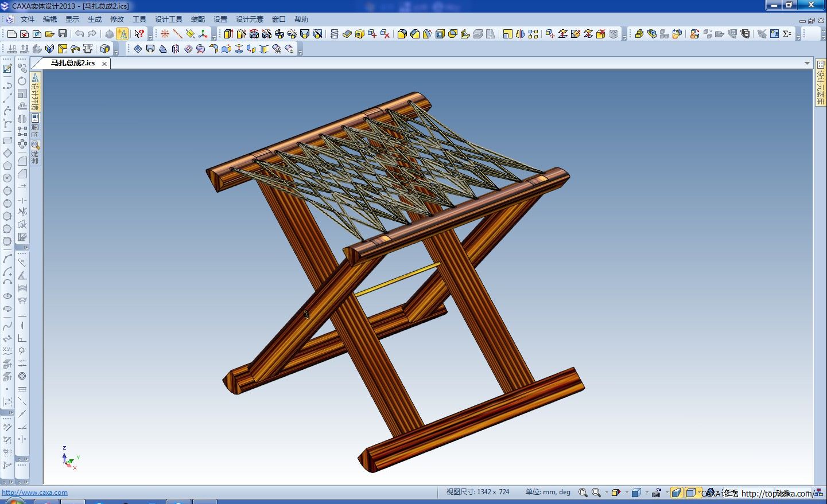Open the 设计工具 menu
Image resolution: width=827 pixels, height=504 pixels.
coord(169,19)
